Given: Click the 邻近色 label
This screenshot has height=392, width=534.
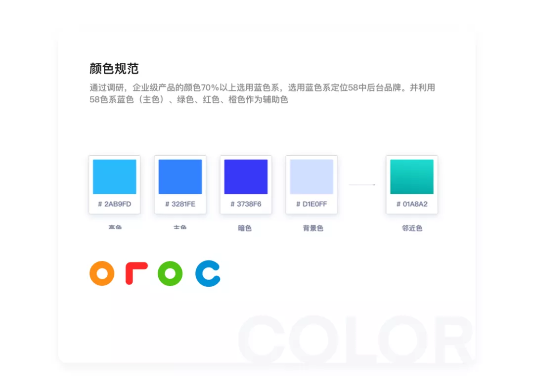Looking at the screenshot, I should tap(412, 228).
